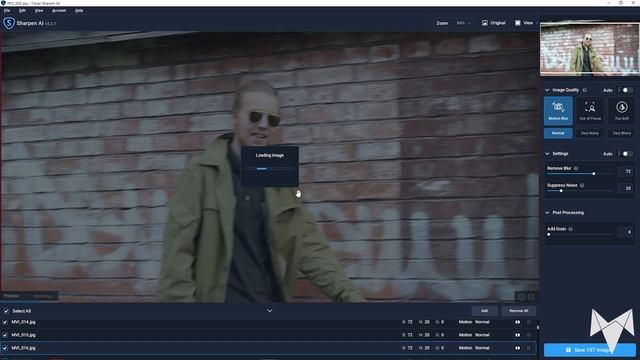Click the View layout icon in toolbar
The height and width of the screenshot is (360, 640).
click(518, 23)
